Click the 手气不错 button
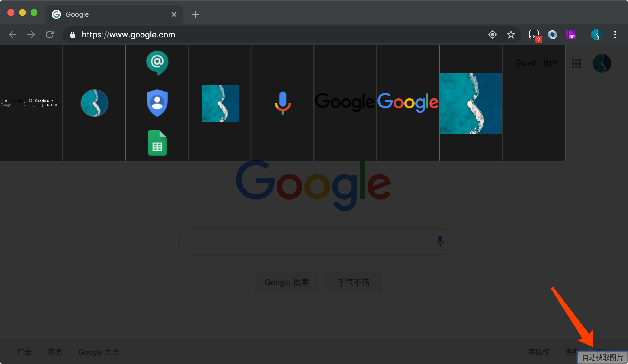 [x=353, y=282]
